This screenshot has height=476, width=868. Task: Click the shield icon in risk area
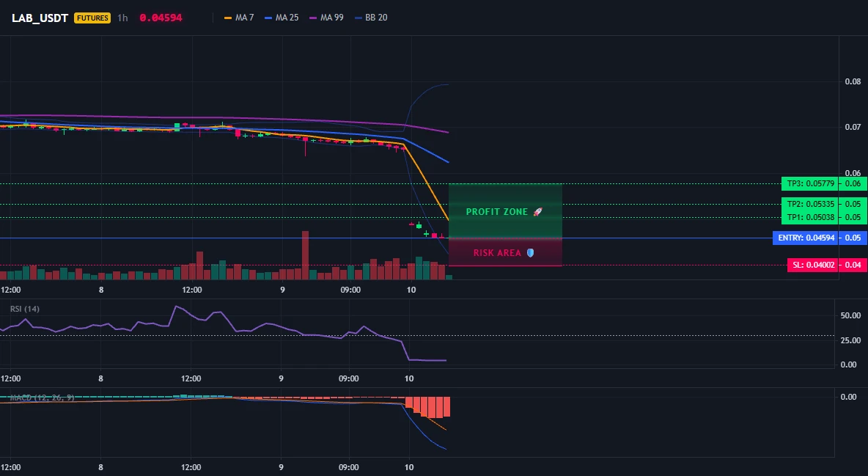[530, 253]
